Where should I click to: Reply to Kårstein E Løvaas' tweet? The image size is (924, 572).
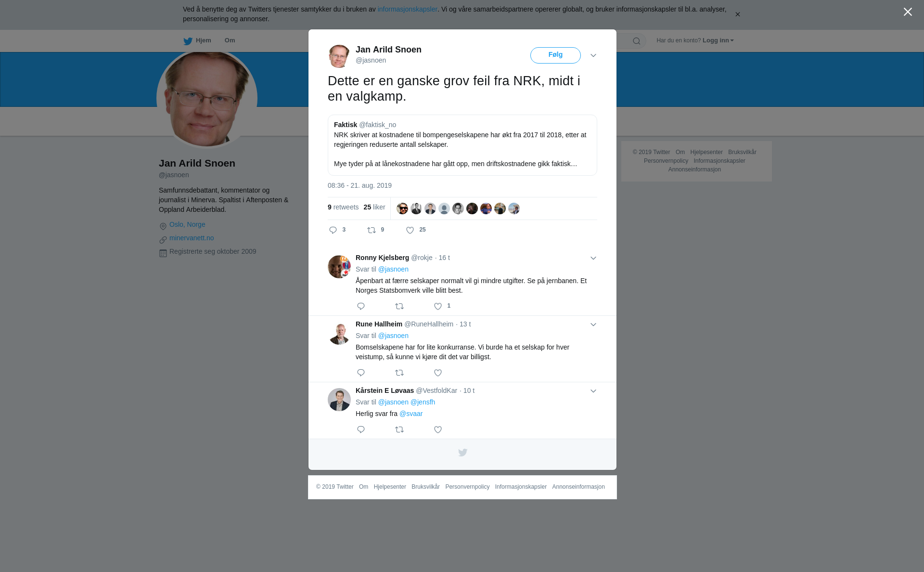[361, 429]
